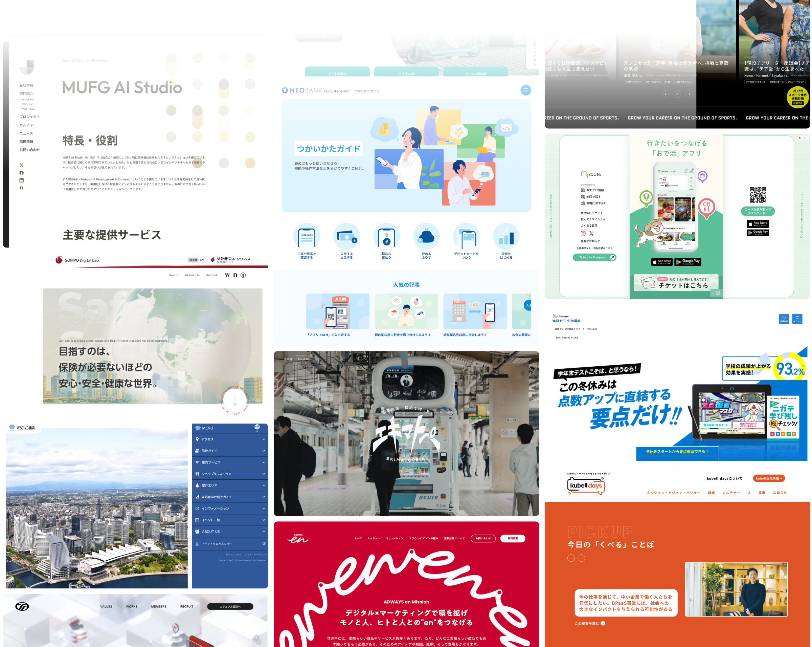This screenshot has width=812, height=647.
Task: Click イベントをお考えの方へ external link
Action: point(230,544)
